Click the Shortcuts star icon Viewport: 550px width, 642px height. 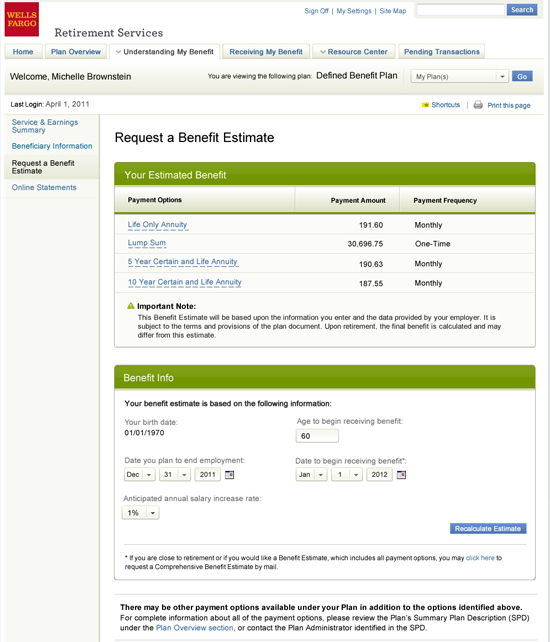(425, 105)
